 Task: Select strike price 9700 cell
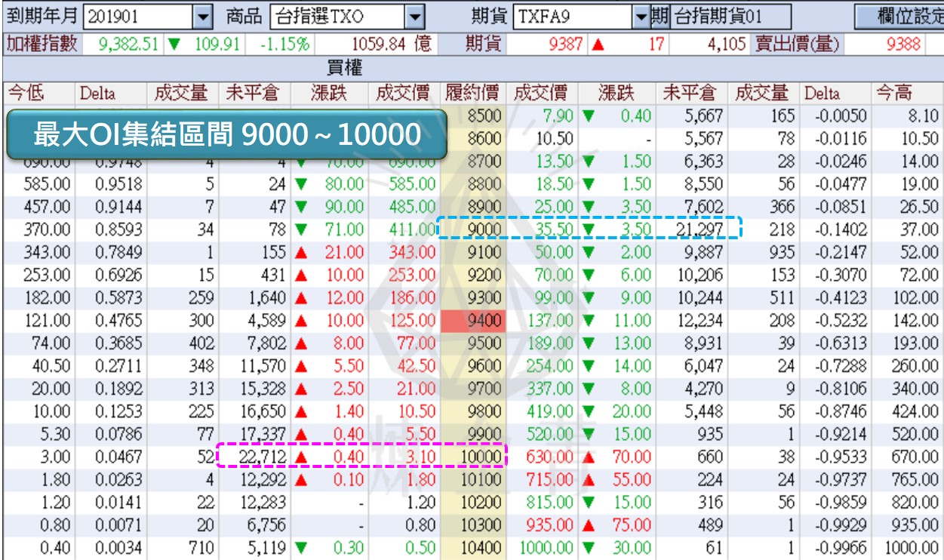pyautogui.click(x=473, y=389)
